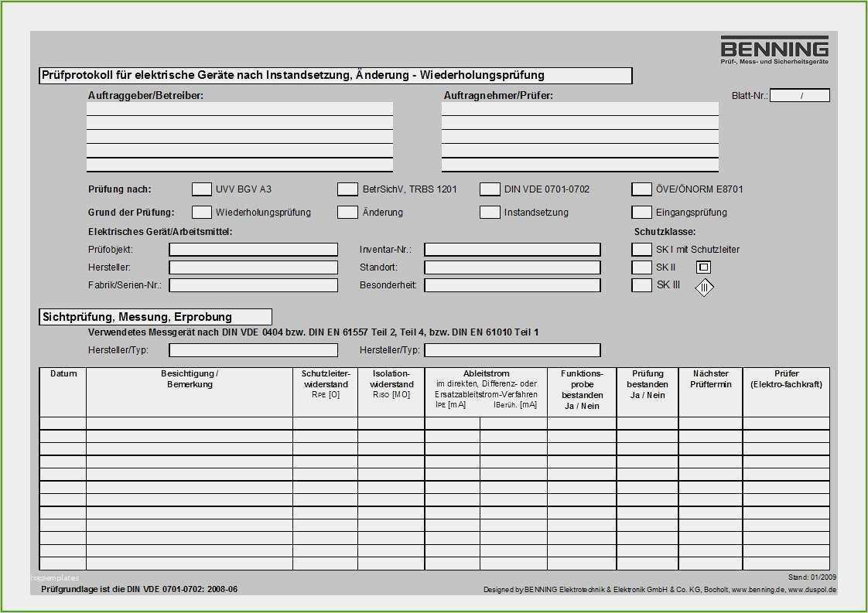
Task: Click the Designed by BENNING footer text
Action: pyautogui.click(x=660, y=590)
